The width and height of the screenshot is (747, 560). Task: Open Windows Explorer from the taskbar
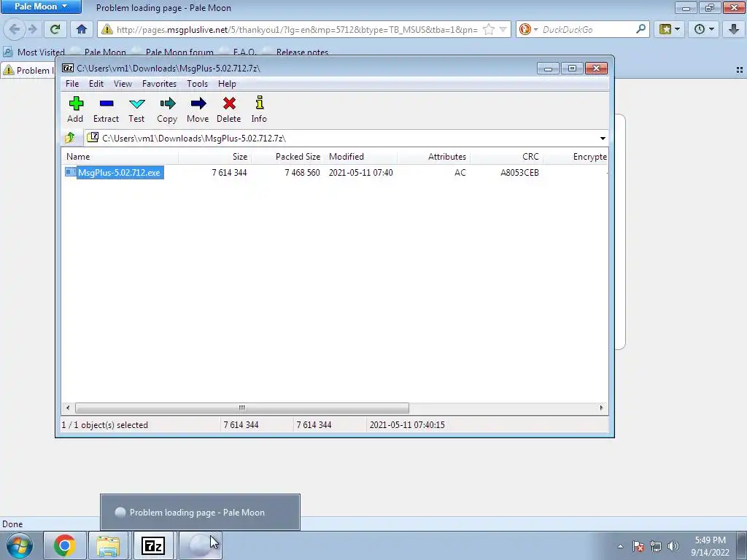tap(108, 545)
